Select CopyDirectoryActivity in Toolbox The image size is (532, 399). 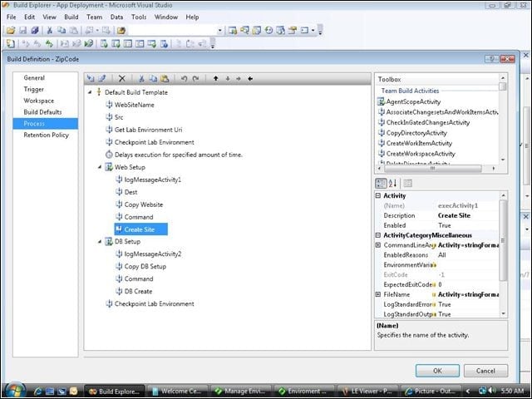coord(416,133)
